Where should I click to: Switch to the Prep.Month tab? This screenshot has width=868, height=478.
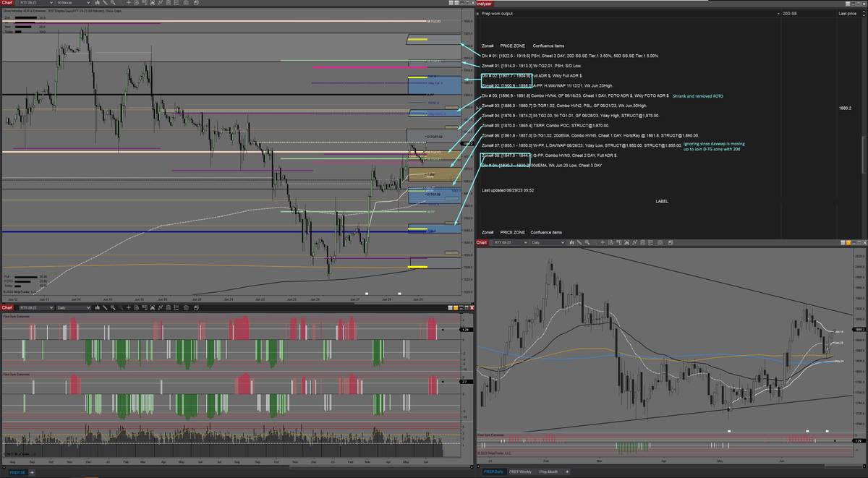[x=549, y=472]
